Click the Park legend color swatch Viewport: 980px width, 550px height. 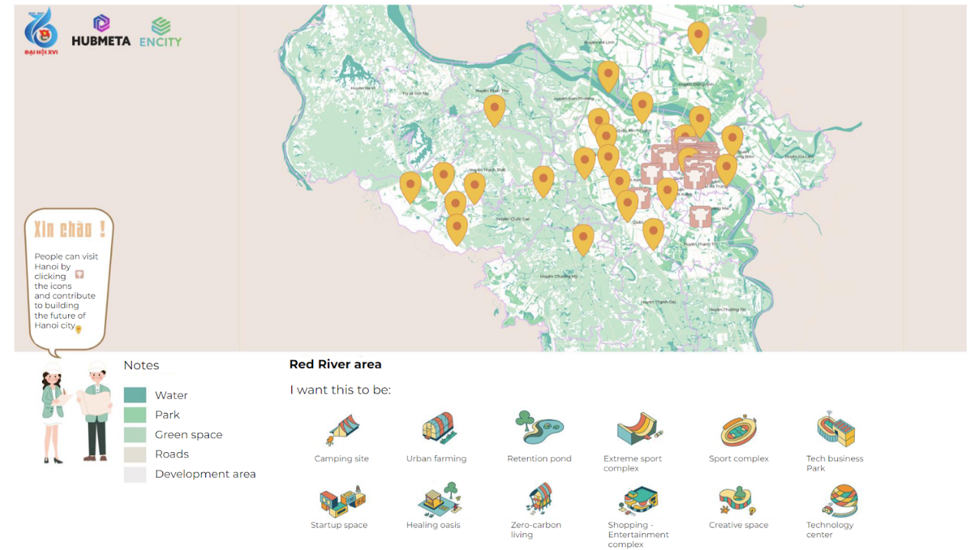tap(135, 415)
